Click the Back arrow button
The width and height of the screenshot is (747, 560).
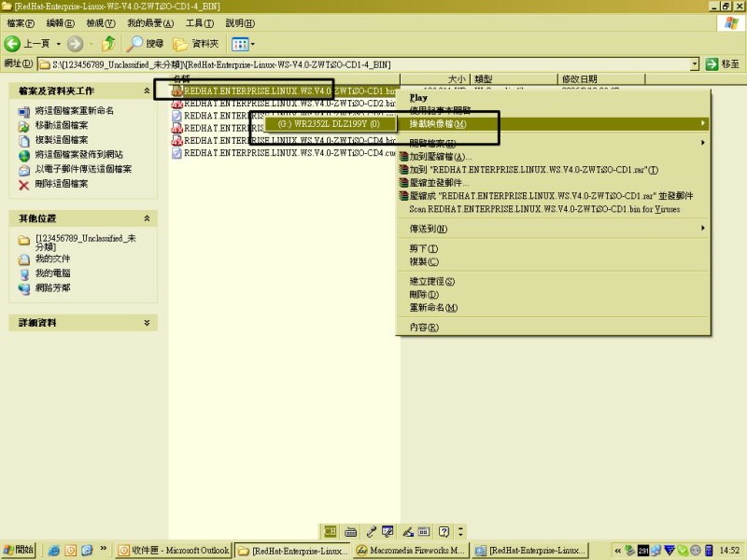[12, 44]
